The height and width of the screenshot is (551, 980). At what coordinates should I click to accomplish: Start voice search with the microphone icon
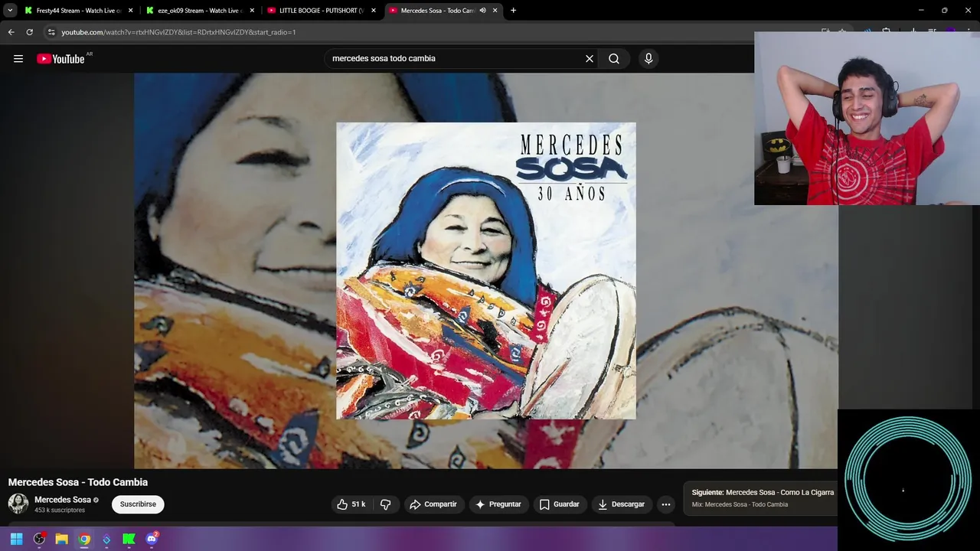coord(648,59)
